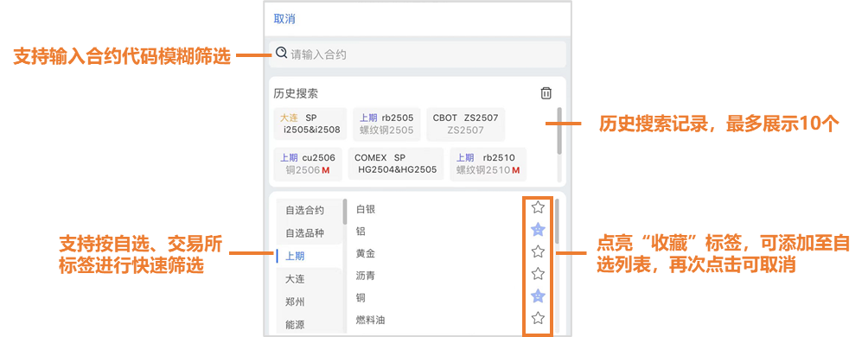Open history item CBOT ZS2507
Image resolution: width=868 pixels, height=337 pixels.
pos(465,124)
